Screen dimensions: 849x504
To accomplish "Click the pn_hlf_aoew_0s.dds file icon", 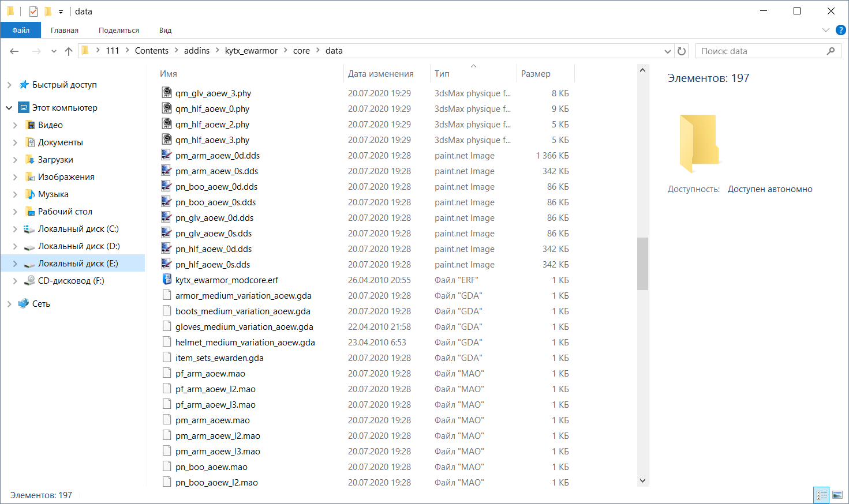I will pyautogui.click(x=166, y=264).
